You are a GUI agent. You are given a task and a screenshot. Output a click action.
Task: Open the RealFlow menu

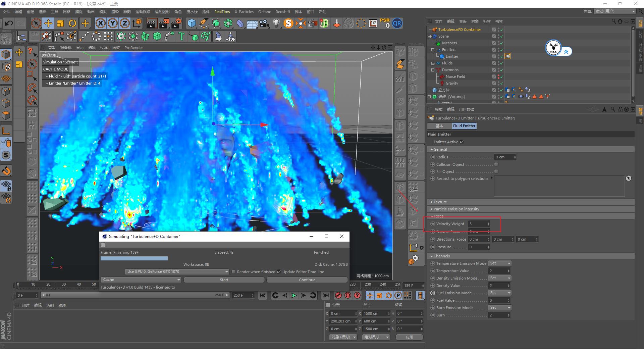222,11
